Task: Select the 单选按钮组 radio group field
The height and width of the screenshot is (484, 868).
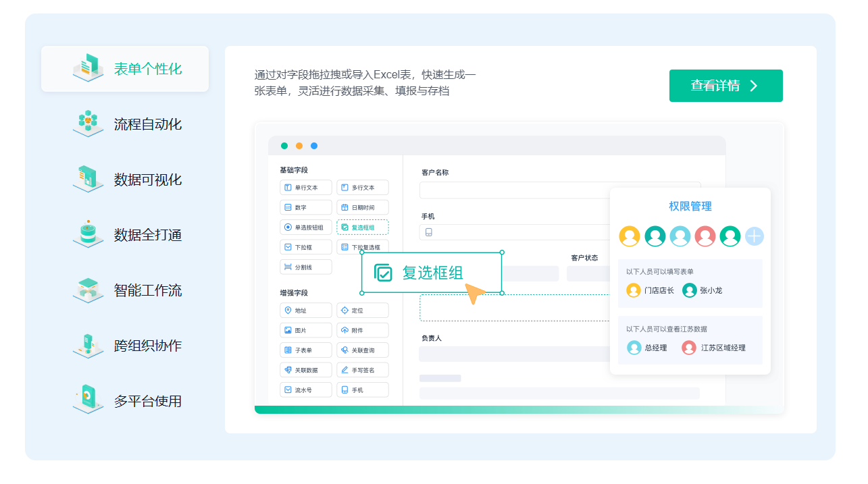Action: 306,227
